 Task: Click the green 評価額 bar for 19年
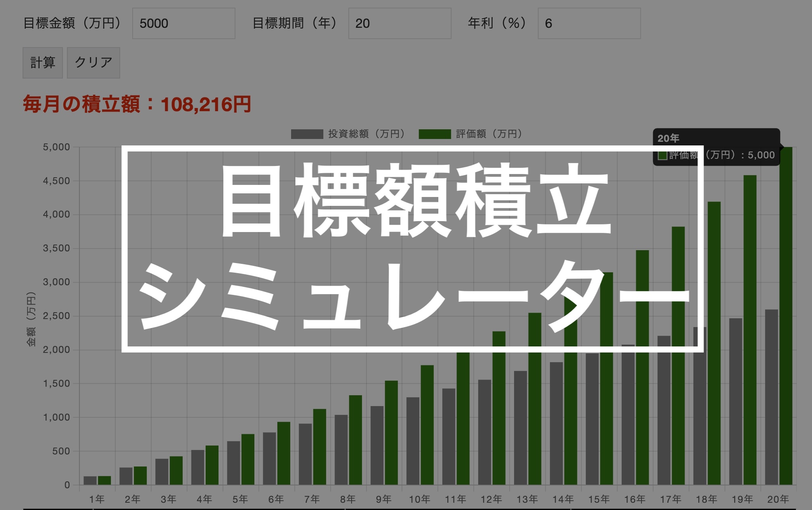pos(750,330)
